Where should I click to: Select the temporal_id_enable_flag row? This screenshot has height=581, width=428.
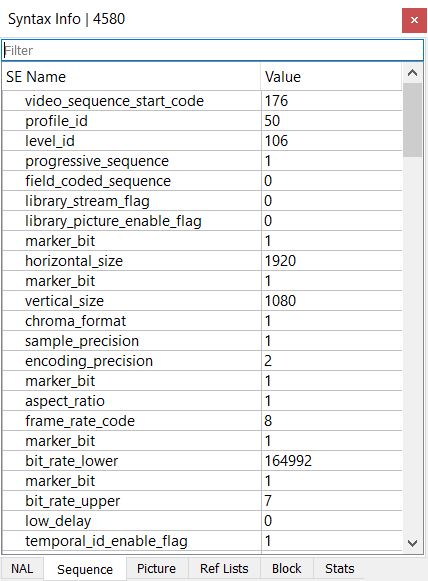pos(202,541)
